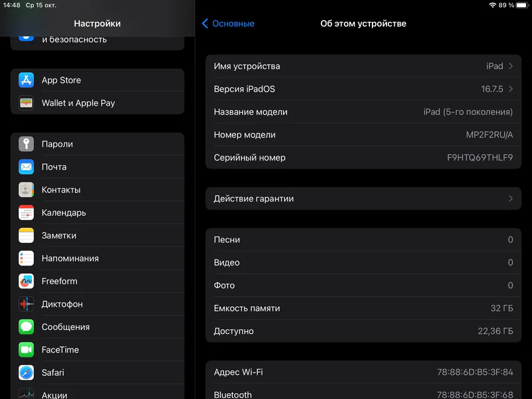Viewport: 532px width, 399px height.
Task: Tap the Напоминания icon
Action: coord(26,258)
